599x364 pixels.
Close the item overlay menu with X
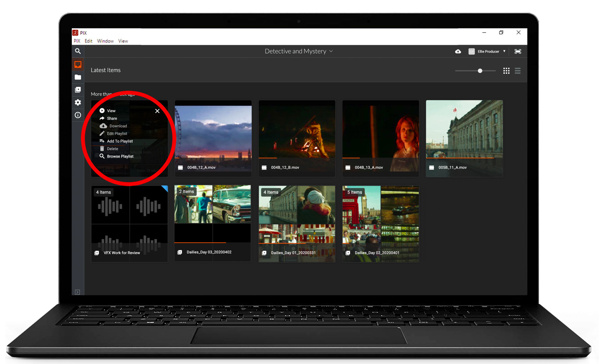coord(157,111)
